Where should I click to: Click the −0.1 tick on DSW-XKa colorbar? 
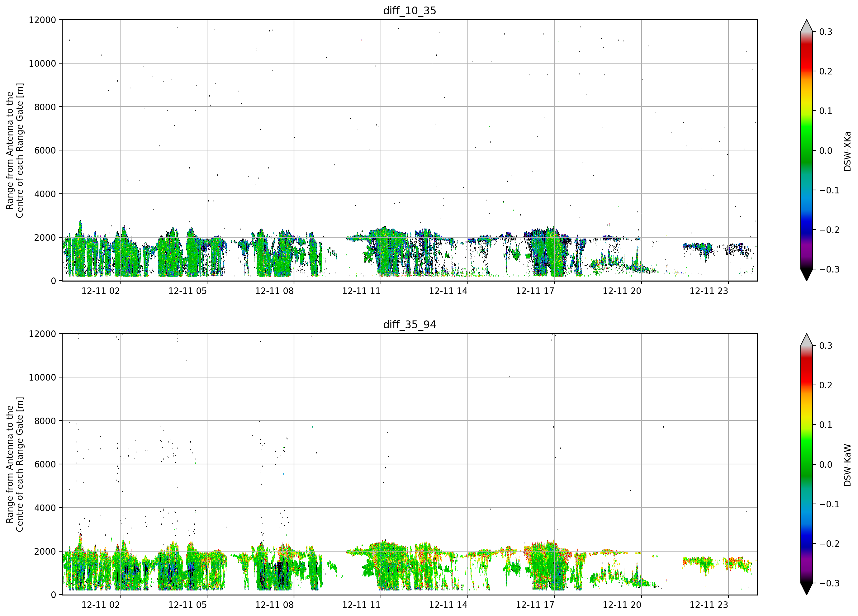click(x=829, y=190)
